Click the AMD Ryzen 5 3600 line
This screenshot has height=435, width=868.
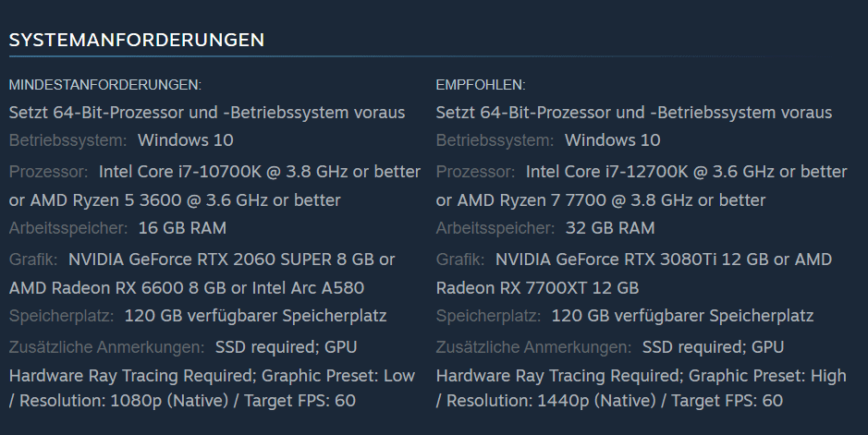coord(175,199)
